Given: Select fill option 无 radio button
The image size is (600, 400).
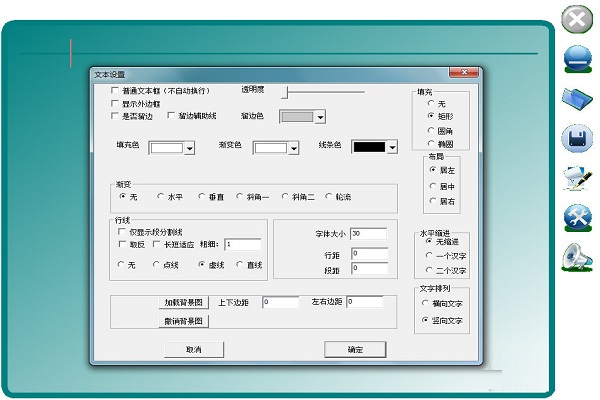Looking at the screenshot, I should pos(431,103).
